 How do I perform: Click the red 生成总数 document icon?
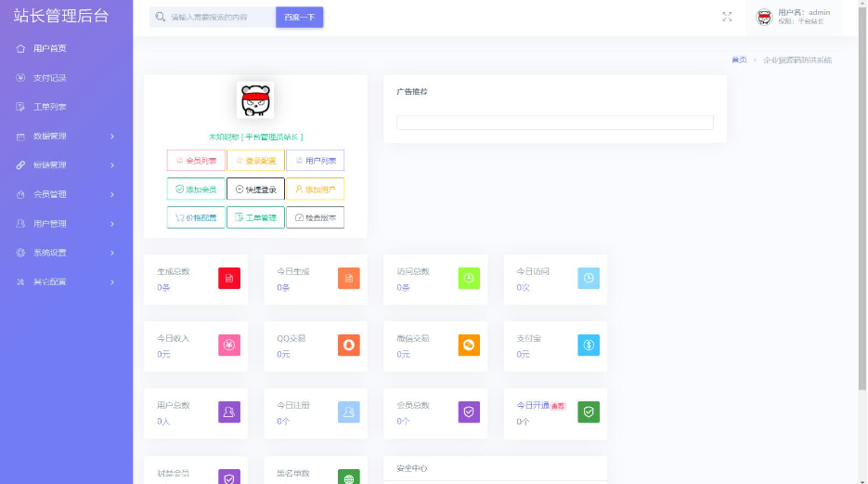[x=229, y=278]
